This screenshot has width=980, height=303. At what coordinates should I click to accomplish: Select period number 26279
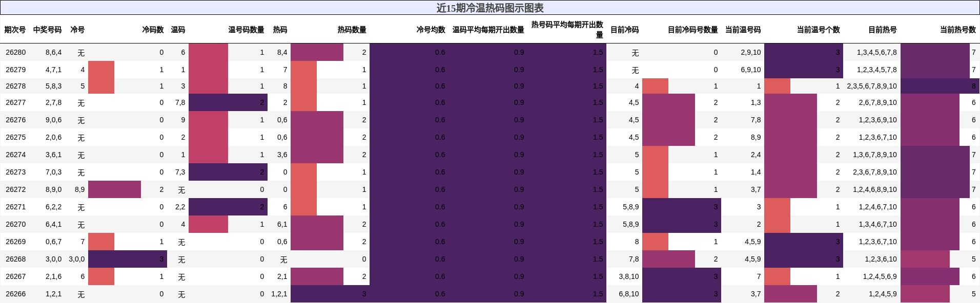[16, 70]
